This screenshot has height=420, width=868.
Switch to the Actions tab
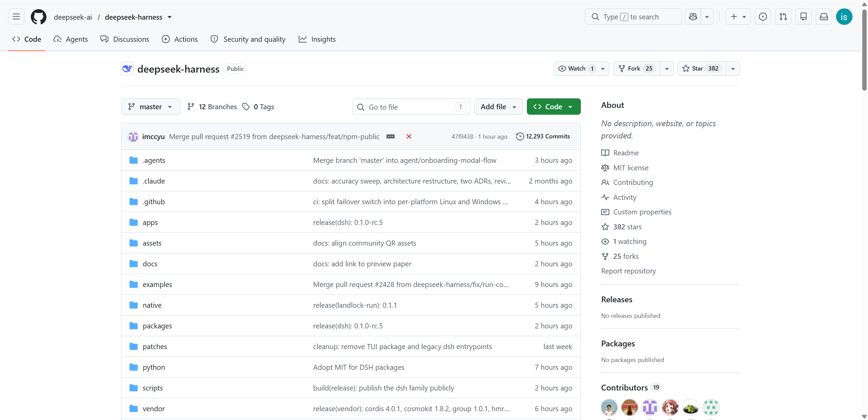coord(180,39)
